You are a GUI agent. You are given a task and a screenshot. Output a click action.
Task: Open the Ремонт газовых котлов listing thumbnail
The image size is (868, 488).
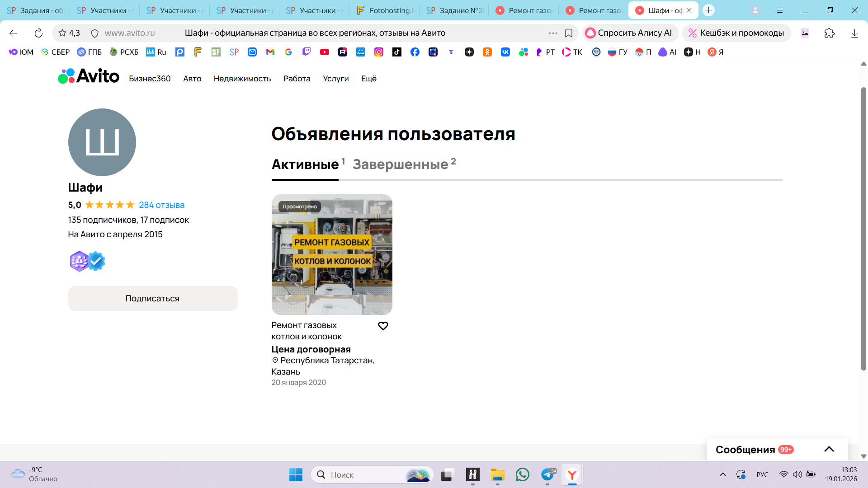pos(332,254)
